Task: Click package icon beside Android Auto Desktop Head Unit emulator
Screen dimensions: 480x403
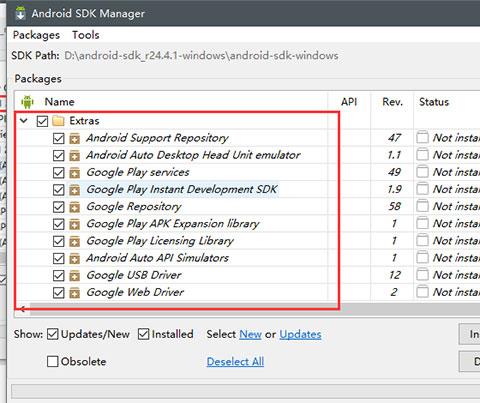Action: pyautogui.click(x=75, y=155)
